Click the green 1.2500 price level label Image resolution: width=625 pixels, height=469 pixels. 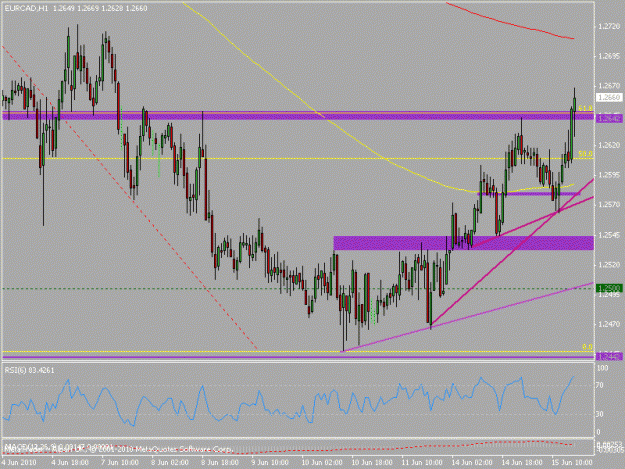[x=609, y=288]
